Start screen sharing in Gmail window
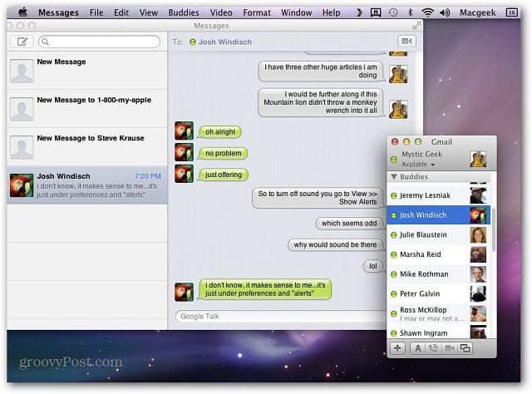This screenshot has width=532, height=394. click(x=465, y=348)
